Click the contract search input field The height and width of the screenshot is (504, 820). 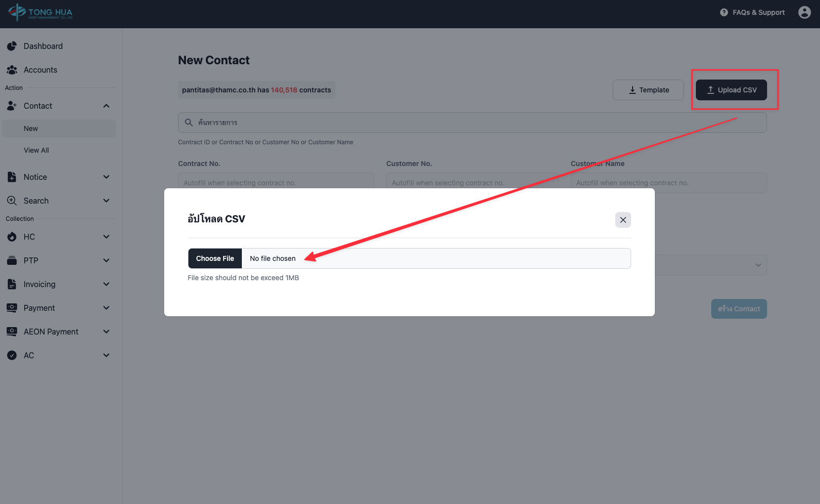472,123
